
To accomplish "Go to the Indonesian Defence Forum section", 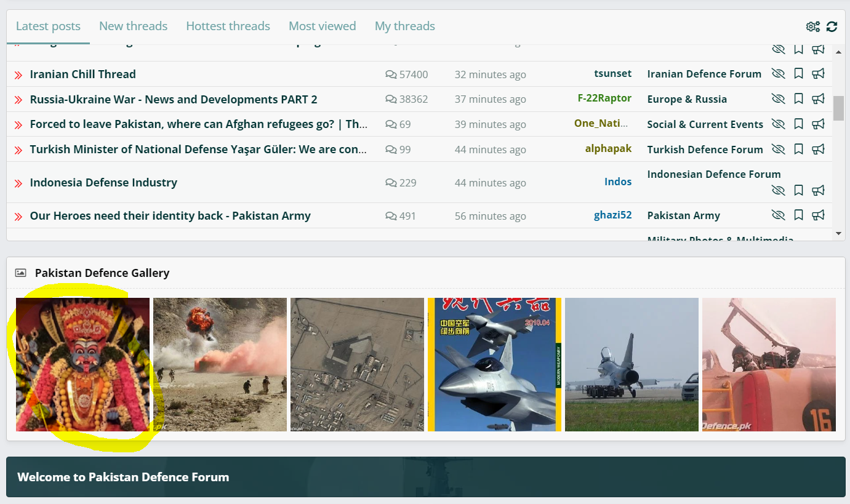I will click(714, 174).
